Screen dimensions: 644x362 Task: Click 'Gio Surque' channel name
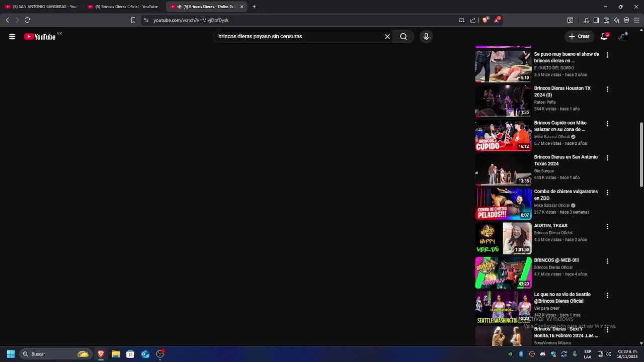pos(544,171)
